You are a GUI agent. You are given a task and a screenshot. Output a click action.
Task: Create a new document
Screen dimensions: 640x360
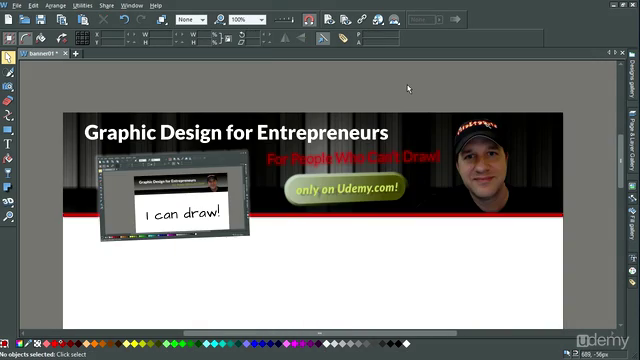coord(9,20)
